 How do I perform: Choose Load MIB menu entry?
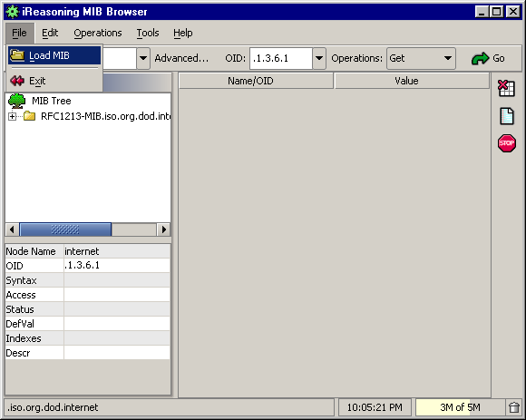[x=54, y=55]
